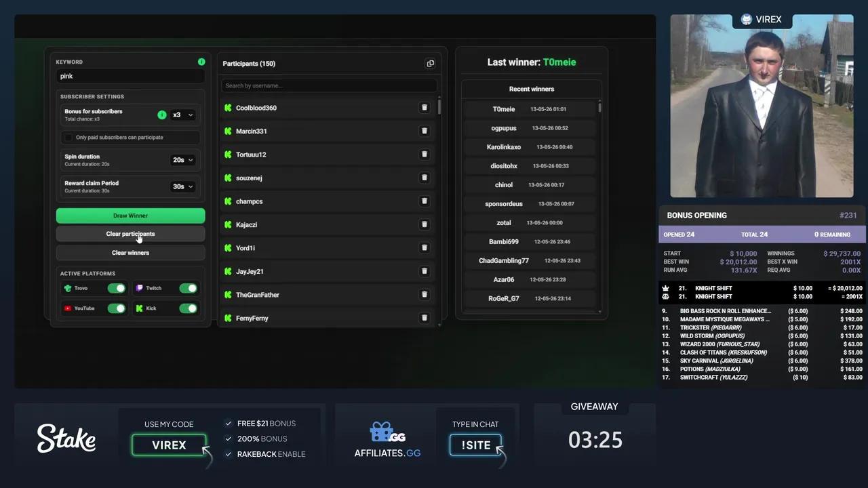Select the Azar06 winner entry
Viewport: 868px width, 488px height.
coord(531,280)
